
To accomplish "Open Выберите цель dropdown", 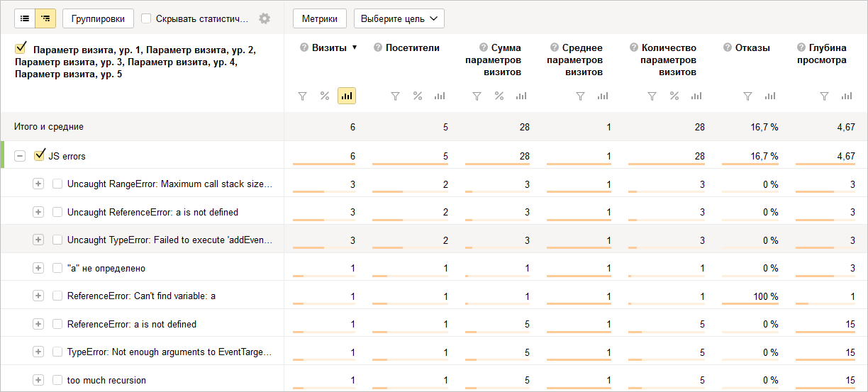I will (x=399, y=18).
